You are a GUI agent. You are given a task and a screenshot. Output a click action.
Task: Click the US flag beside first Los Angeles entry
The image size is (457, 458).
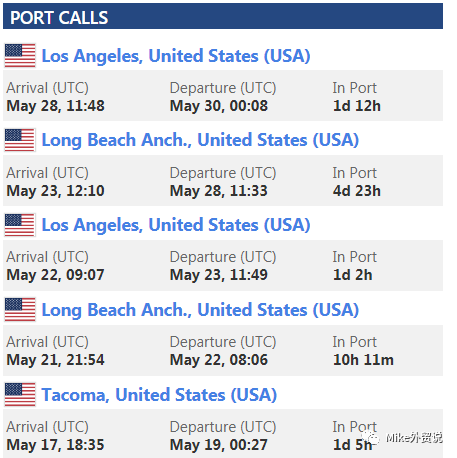[20, 56]
